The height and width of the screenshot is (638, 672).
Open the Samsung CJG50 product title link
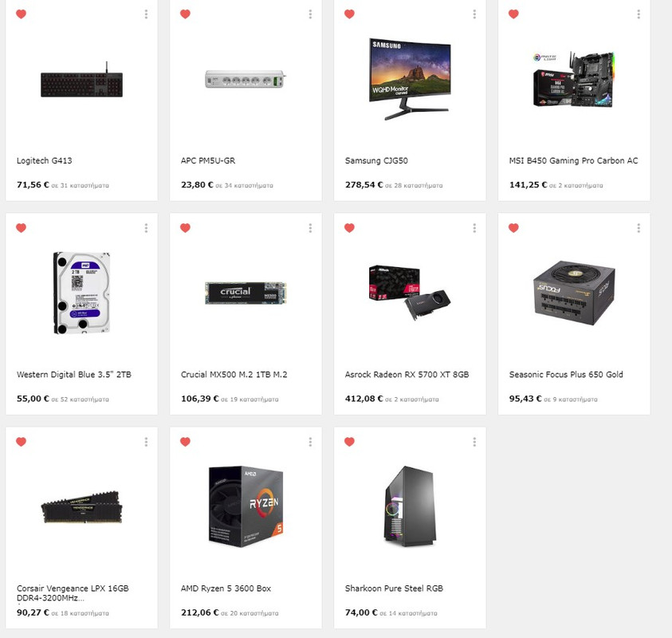(376, 161)
